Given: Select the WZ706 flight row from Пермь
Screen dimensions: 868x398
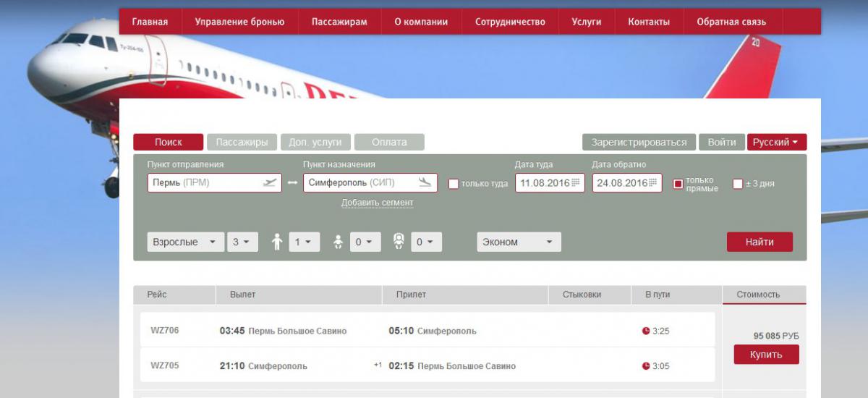Looking at the screenshot, I should [427, 331].
